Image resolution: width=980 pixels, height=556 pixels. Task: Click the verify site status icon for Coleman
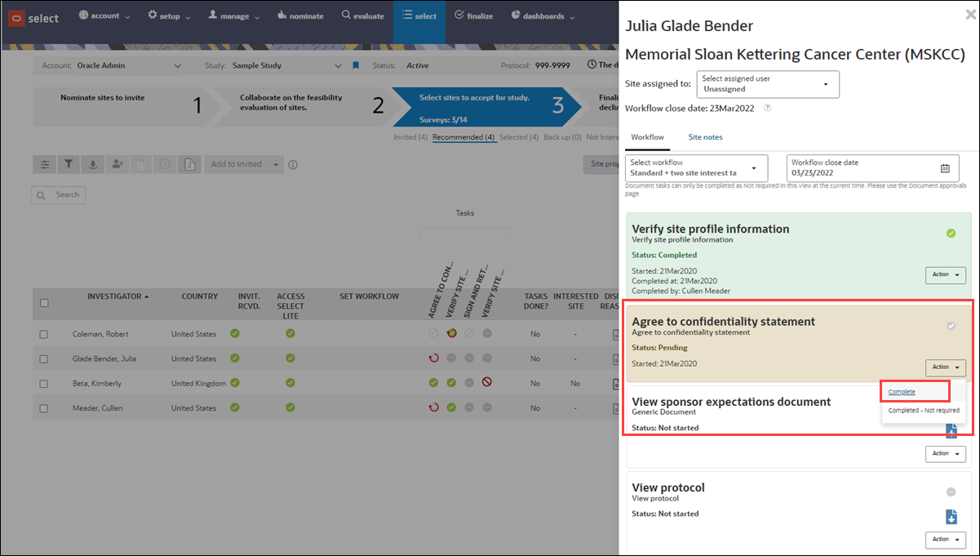pos(451,333)
